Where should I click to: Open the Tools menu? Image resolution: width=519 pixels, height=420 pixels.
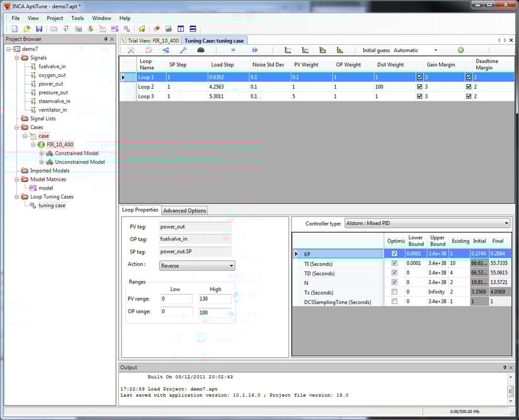coord(77,18)
